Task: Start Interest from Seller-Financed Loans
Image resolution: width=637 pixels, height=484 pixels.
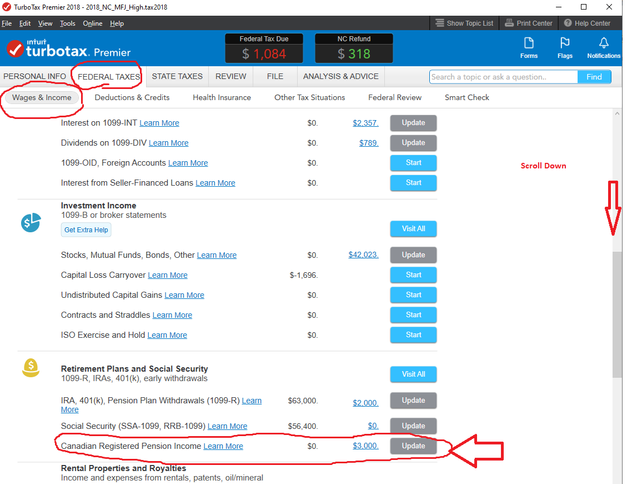Action: (x=413, y=182)
